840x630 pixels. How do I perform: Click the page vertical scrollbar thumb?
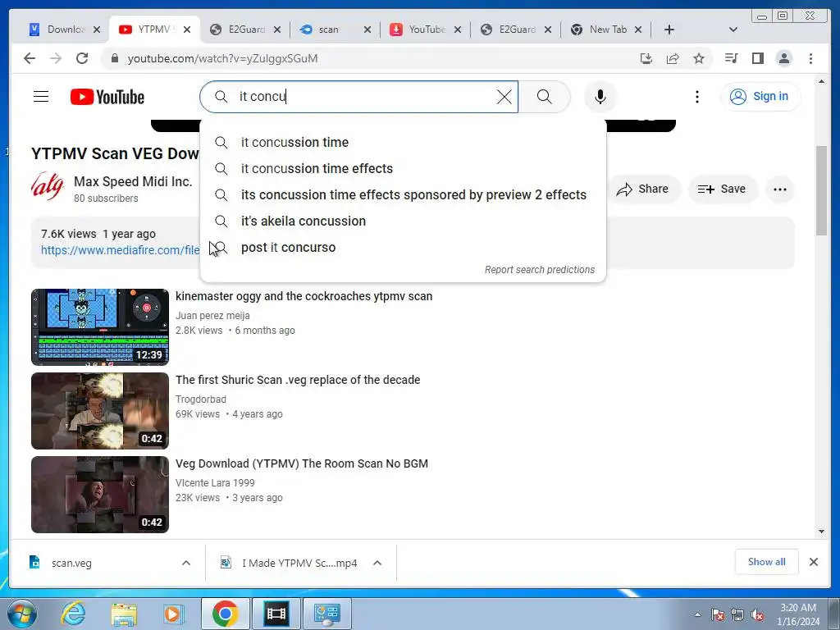tap(821, 190)
